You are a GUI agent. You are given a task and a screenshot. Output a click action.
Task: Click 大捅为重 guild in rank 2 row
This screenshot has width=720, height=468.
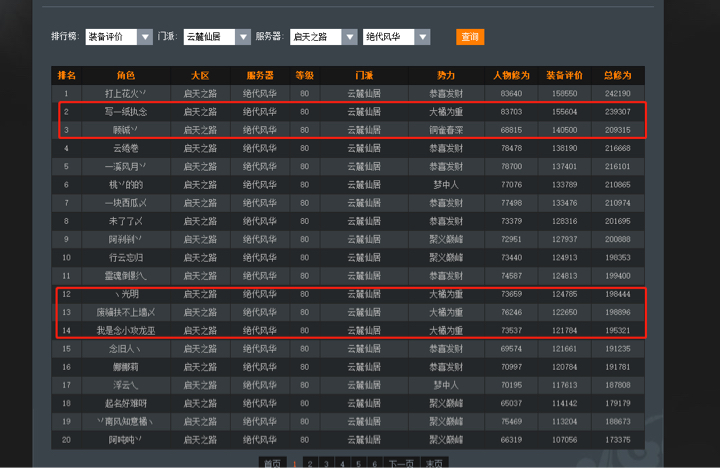point(446,112)
